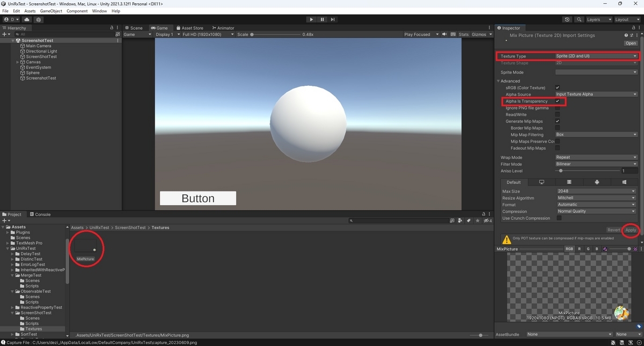
Task: Click the search-by-type icon in Project panel
Action: pos(460,220)
